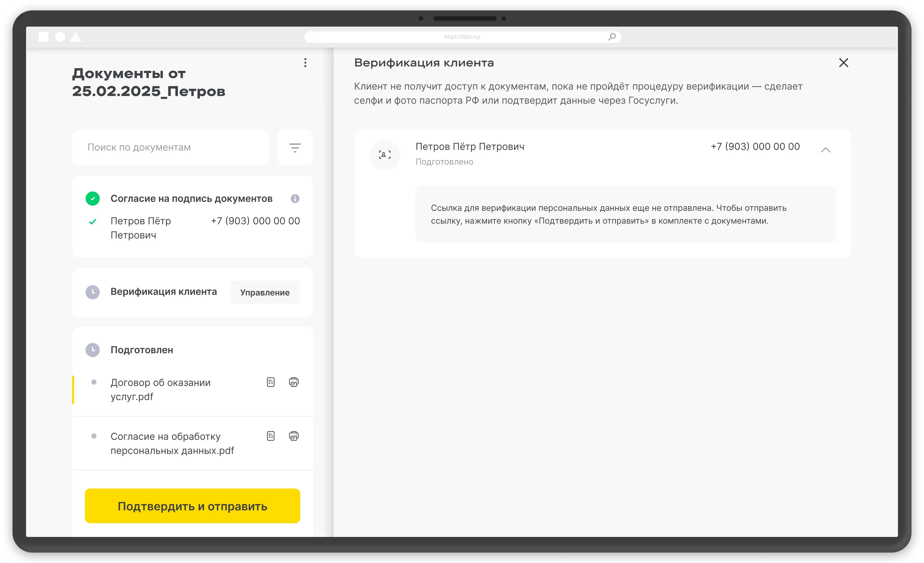Screen dimensions: 924x563
Task: Click the browser URL address bar
Action: pyautogui.click(x=462, y=37)
